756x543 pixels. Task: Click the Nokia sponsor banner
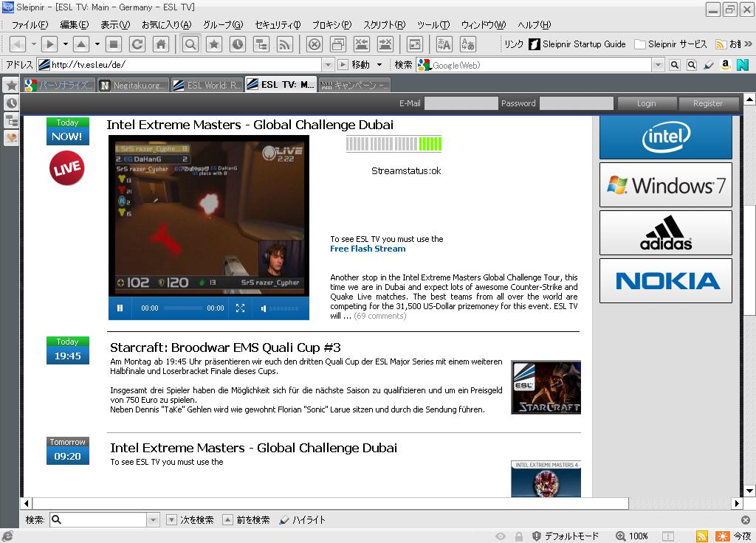[666, 281]
